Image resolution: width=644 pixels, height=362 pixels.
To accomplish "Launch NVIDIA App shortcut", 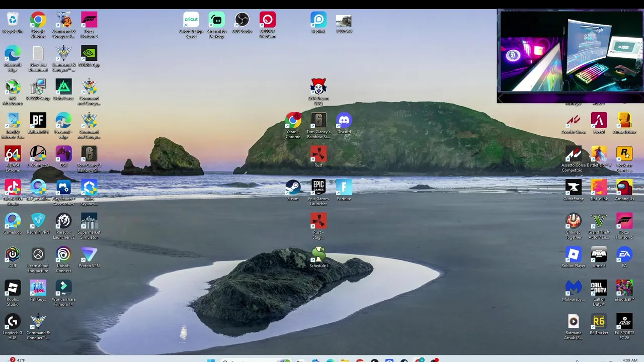I will click(89, 56).
